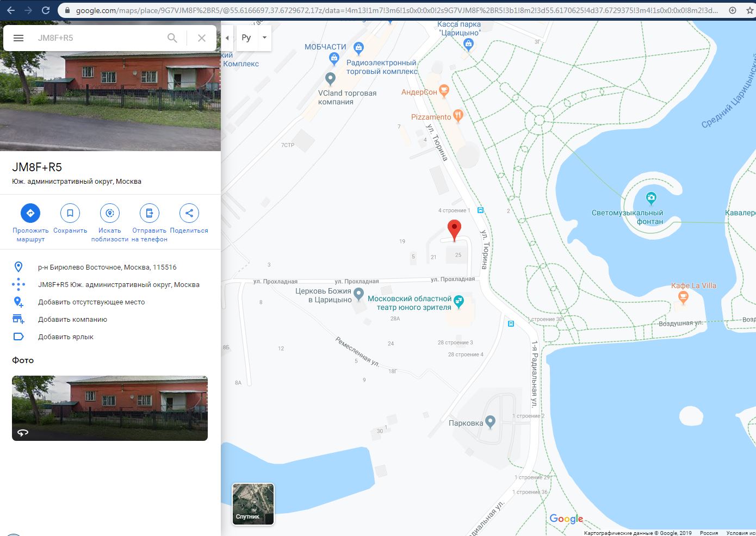Open the language input dropdown arrow

[264, 38]
